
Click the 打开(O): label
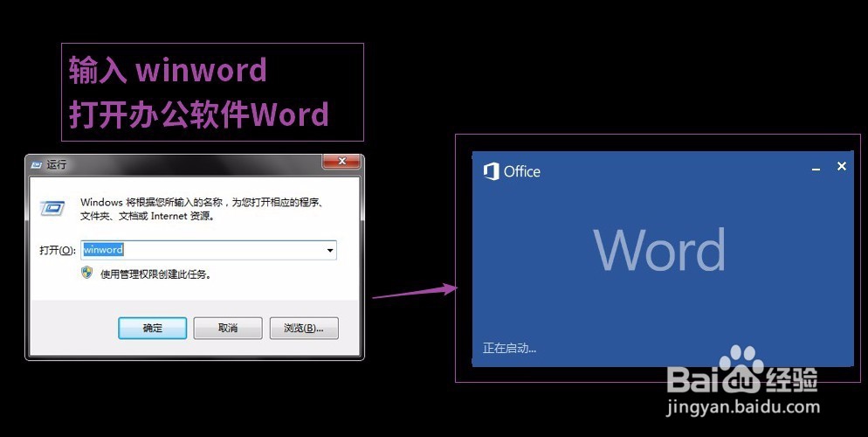[x=58, y=250]
